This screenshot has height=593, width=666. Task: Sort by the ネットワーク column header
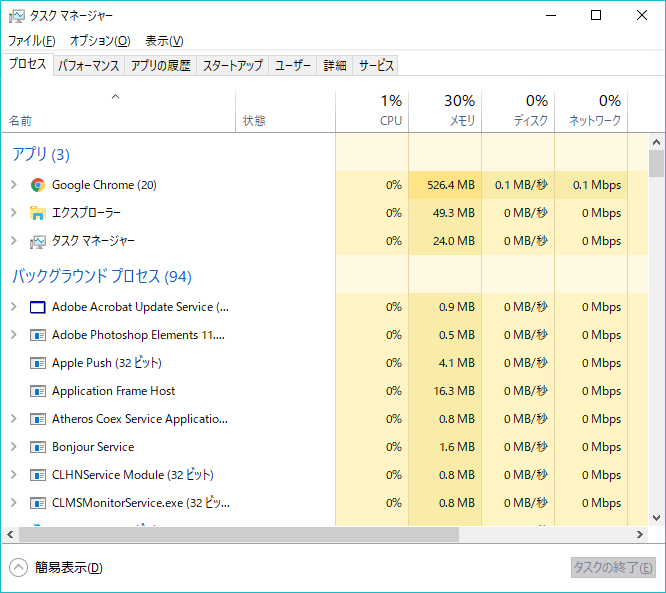591,111
